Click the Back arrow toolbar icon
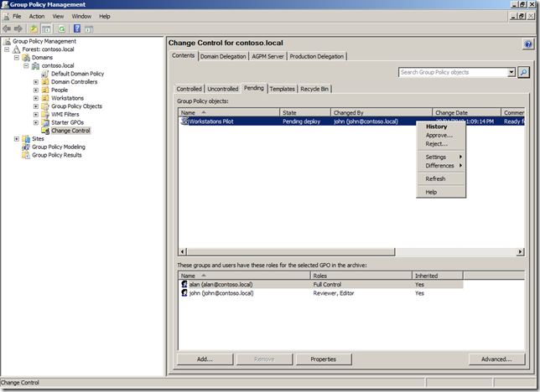 8,28
